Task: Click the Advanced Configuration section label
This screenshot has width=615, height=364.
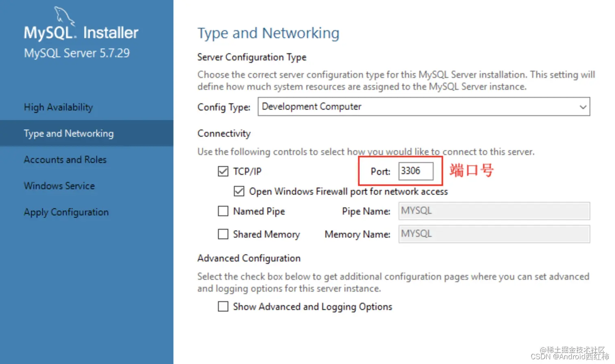Action: (x=249, y=258)
